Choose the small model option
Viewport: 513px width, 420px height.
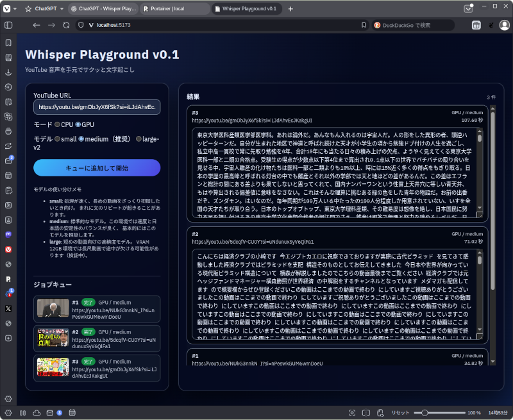click(x=58, y=139)
